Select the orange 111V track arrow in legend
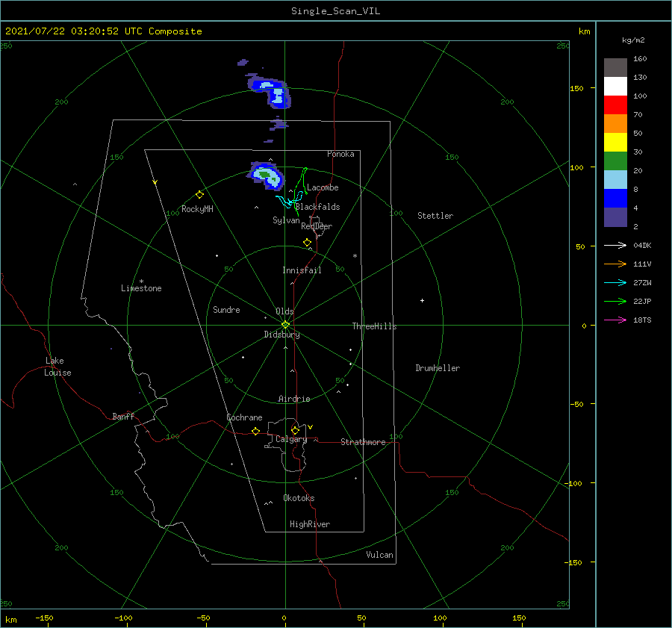This screenshot has height=628, width=672. (x=615, y=264)
